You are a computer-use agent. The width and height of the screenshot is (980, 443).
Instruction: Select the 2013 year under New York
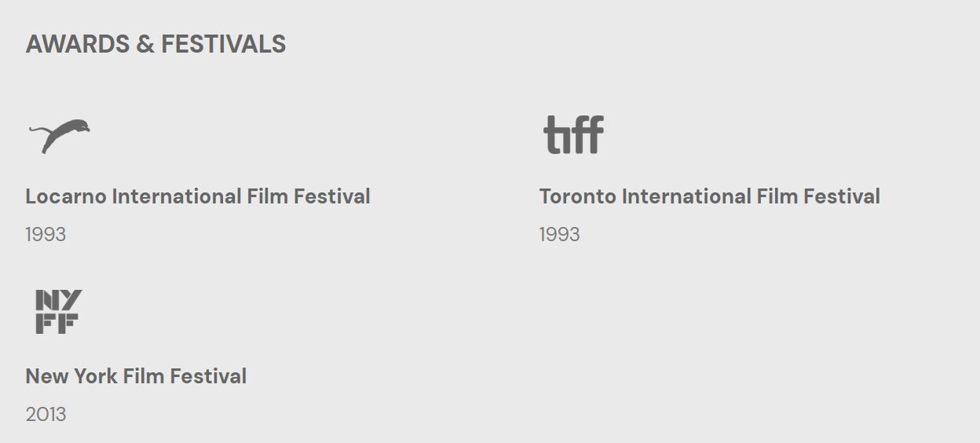point(46,415)
